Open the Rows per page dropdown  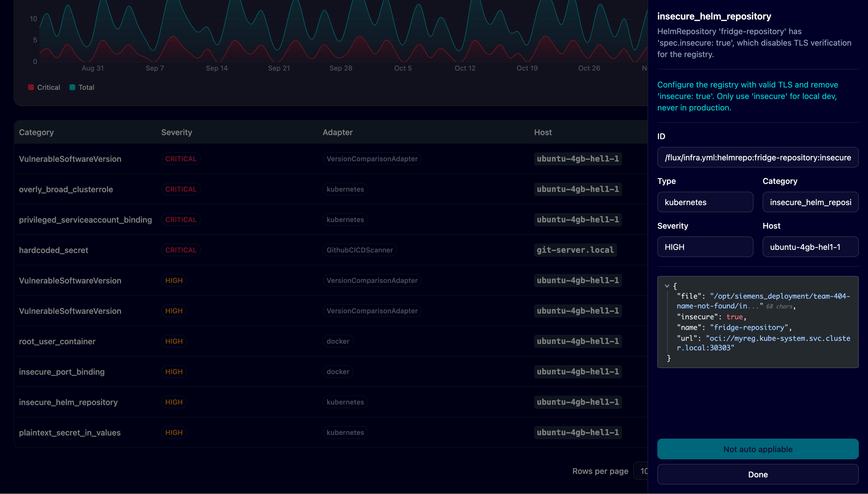(x=642, y=471)
